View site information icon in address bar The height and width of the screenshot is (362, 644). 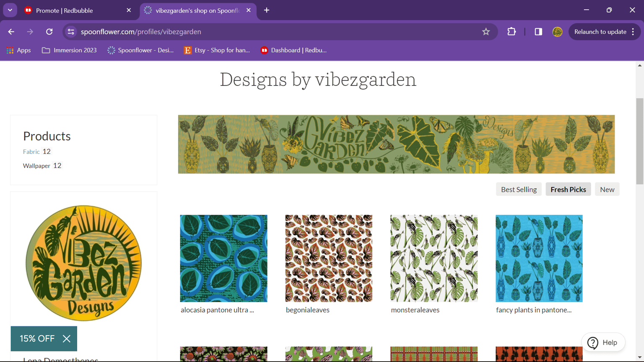tap(71, 32)
